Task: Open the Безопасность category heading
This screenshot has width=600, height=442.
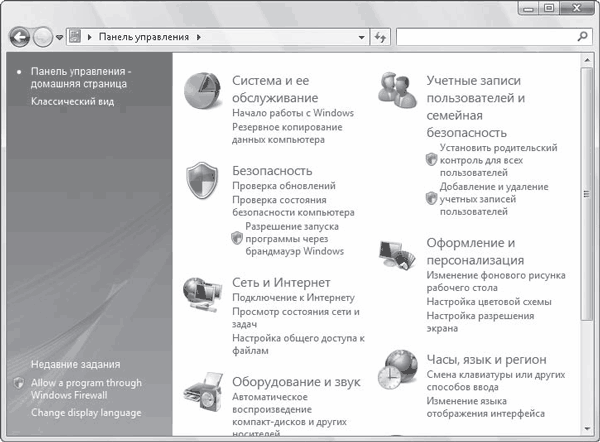Action: tap(272, 171)
